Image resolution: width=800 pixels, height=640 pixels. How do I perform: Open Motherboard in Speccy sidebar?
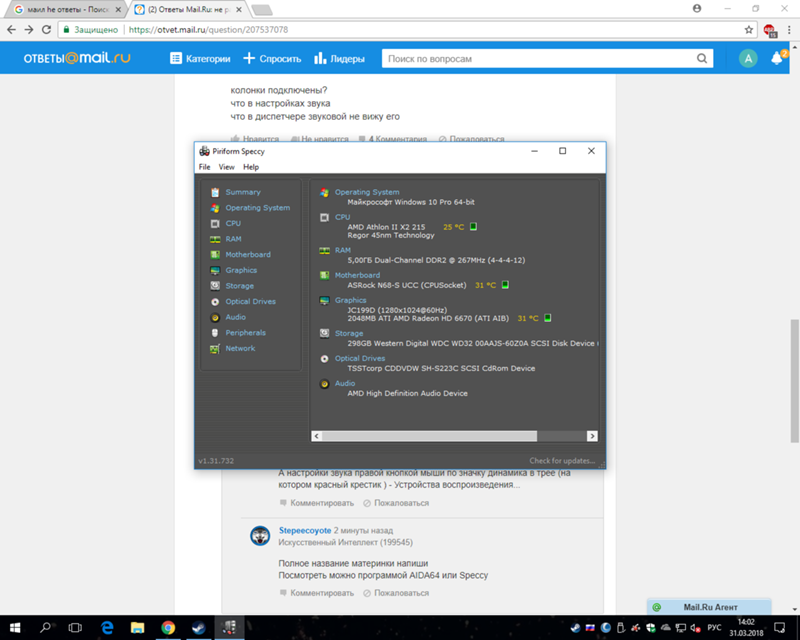click(248, 255)
